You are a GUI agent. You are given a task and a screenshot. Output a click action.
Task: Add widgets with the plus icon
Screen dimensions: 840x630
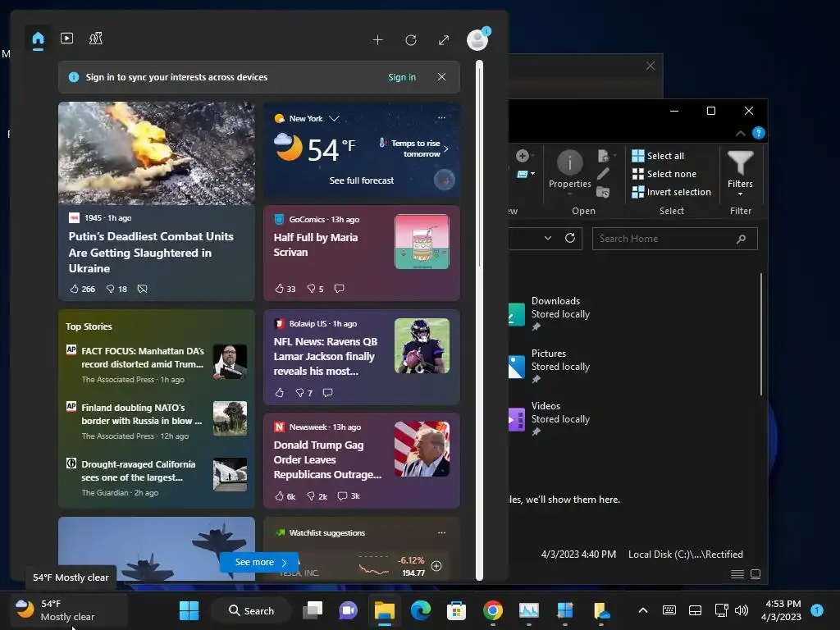click(377, 39)
